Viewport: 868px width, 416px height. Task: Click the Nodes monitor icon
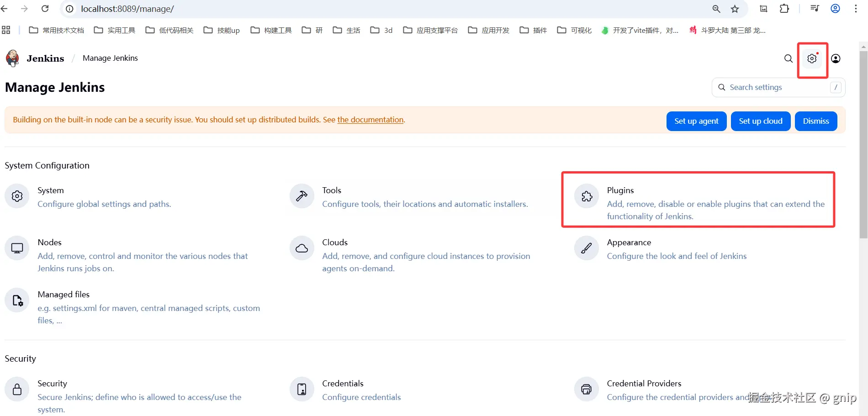[x=17, y=248]
